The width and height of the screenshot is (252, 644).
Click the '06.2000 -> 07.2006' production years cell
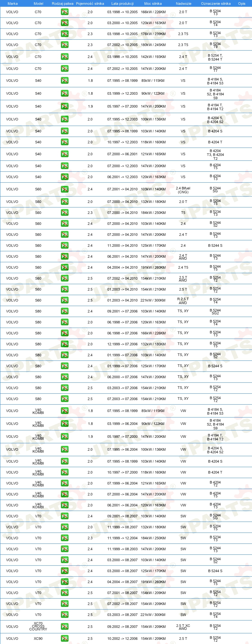pos(122,377)
